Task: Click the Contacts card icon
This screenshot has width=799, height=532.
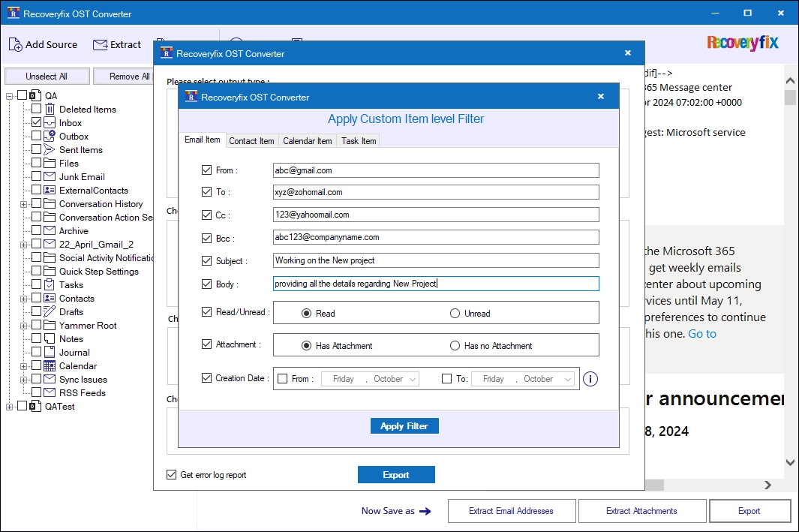Action: click(x=50, y=298)
